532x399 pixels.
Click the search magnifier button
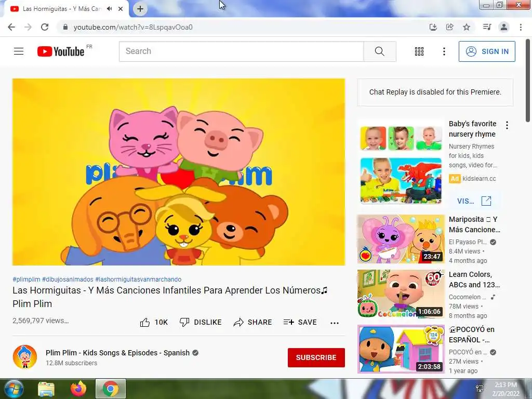pos(380,51)
